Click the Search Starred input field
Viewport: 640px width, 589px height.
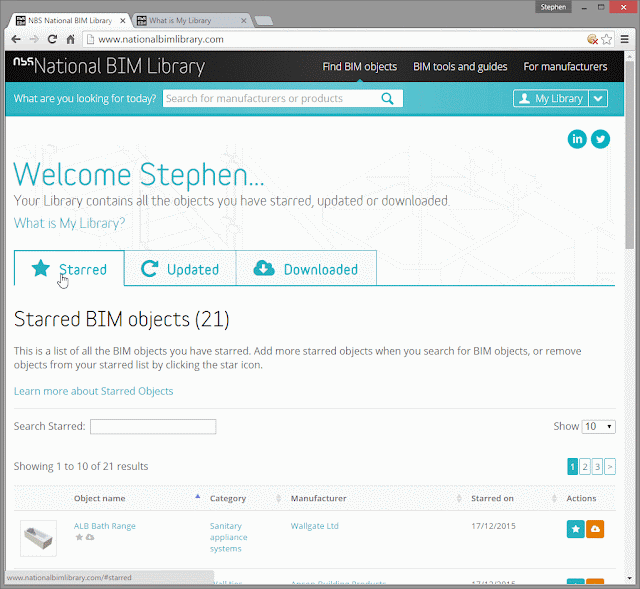(153, 427)
